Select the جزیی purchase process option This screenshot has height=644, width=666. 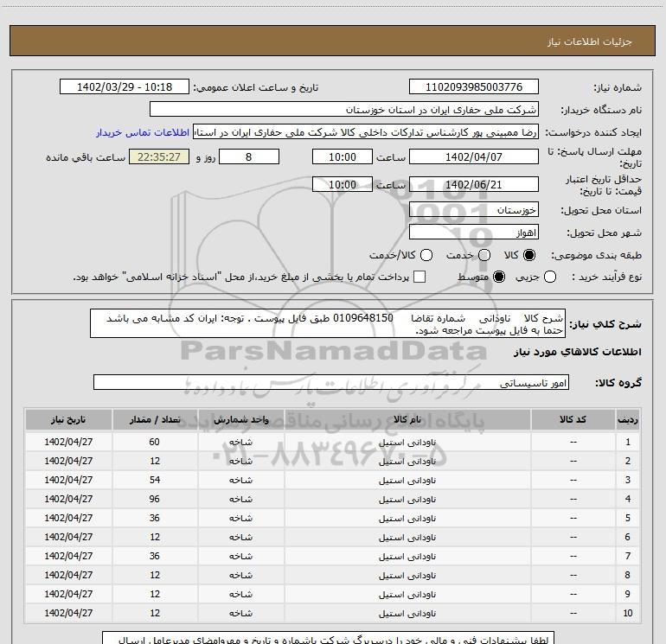pos(552,277)
